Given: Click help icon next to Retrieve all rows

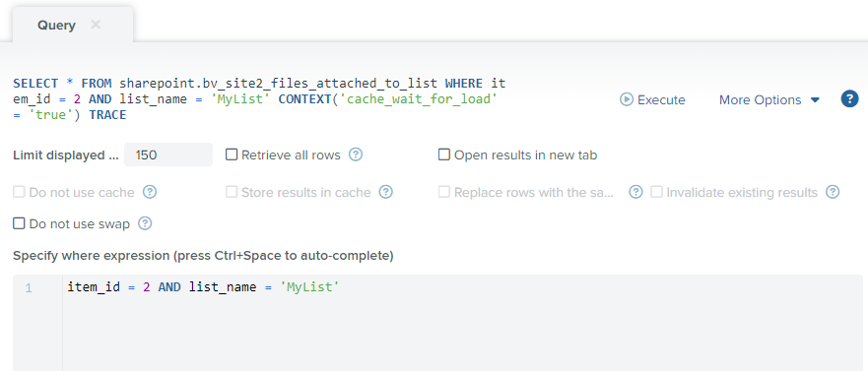Looking at the screenshot, I should (356, 155).
